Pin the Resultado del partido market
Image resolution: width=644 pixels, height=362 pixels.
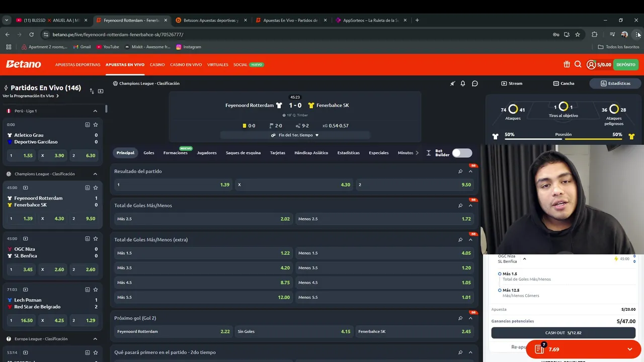tap(460, 171)
